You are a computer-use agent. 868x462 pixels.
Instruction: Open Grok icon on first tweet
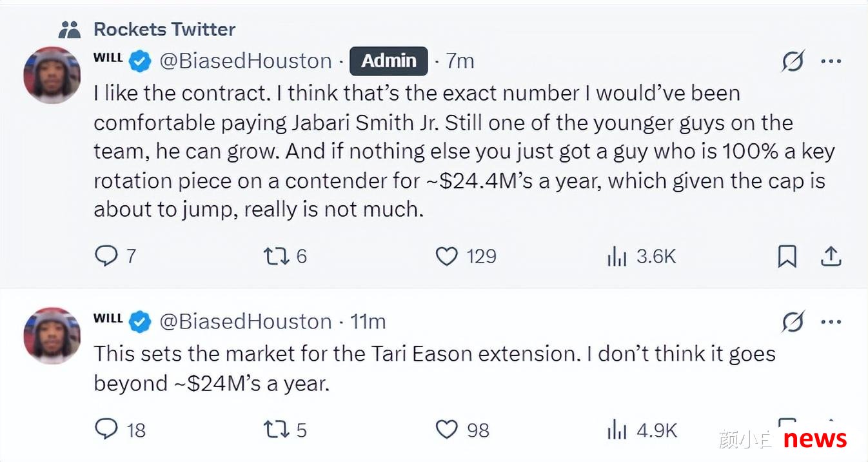click(793, 62)
